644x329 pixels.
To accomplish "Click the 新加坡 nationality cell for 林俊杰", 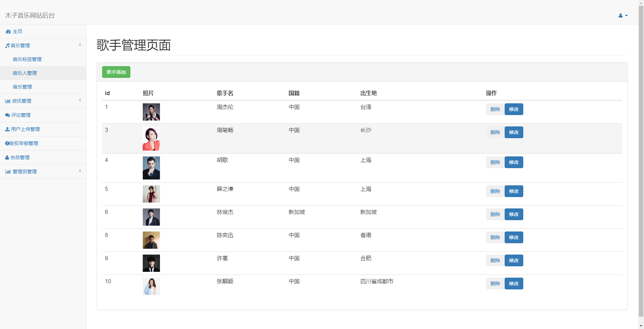I will pyautogui.click(x=297, y=212).
